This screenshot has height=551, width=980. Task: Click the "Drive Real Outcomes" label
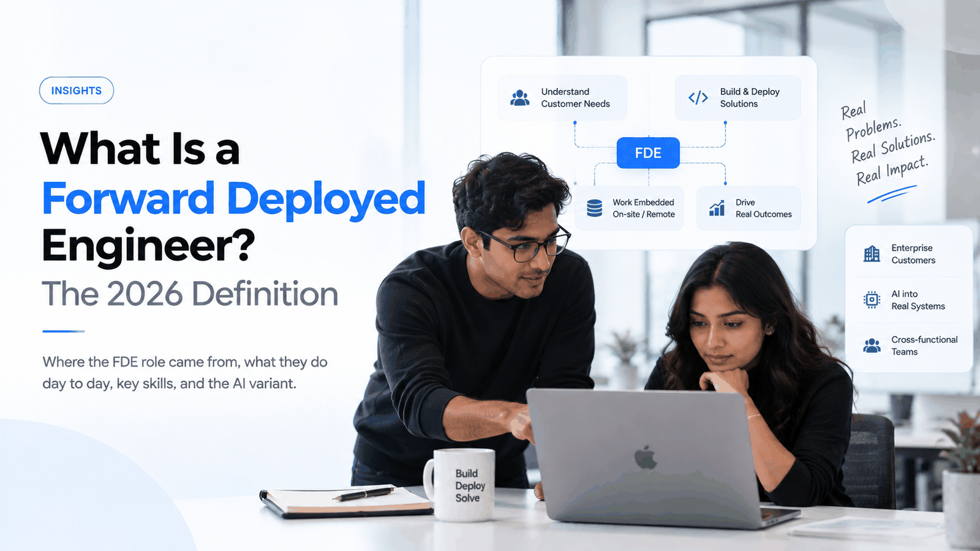click(x=763, y=208)
